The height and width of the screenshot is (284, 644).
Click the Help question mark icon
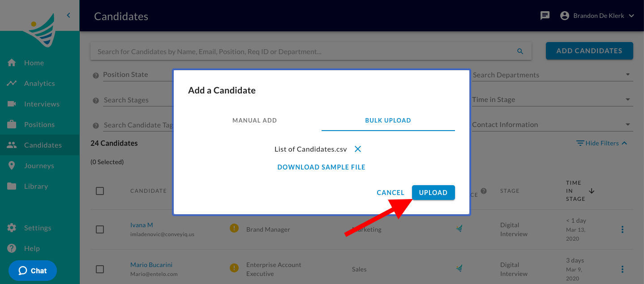12,248
